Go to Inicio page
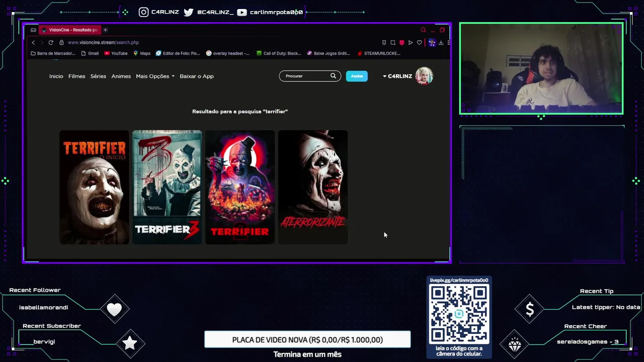Image resolution: width=644 pixels, height=362 pixels. coord(56,76)
